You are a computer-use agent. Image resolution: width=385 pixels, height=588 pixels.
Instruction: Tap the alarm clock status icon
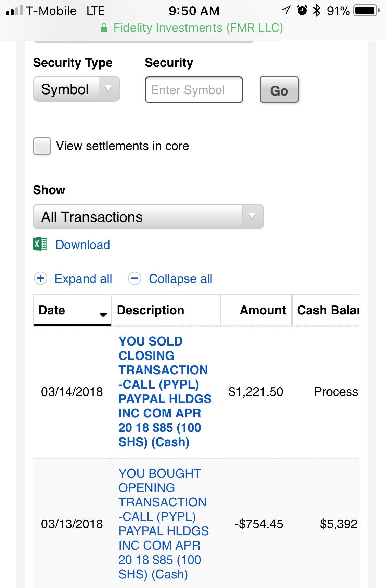302,11
